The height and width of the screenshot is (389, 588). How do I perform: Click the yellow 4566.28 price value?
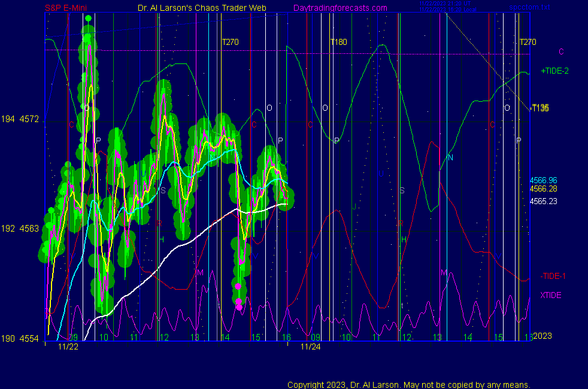(x=543, y=189)
